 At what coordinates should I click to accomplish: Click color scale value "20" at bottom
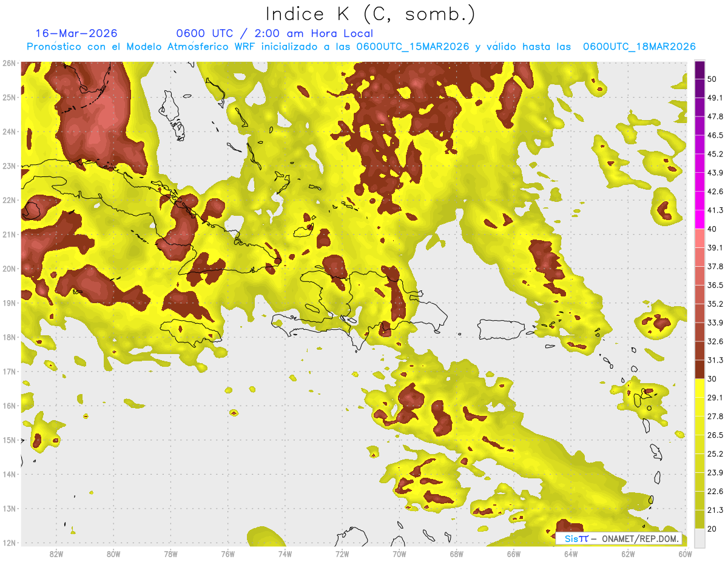point(712,529)
